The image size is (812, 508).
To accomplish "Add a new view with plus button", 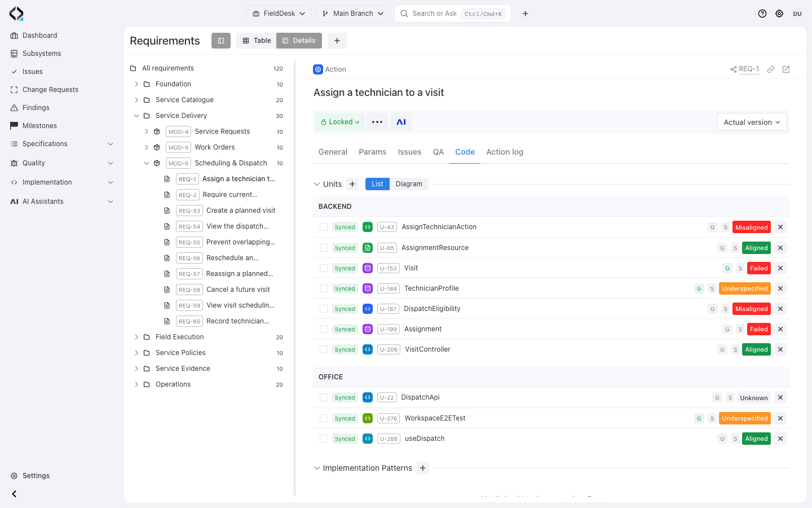I will point(337,41).
